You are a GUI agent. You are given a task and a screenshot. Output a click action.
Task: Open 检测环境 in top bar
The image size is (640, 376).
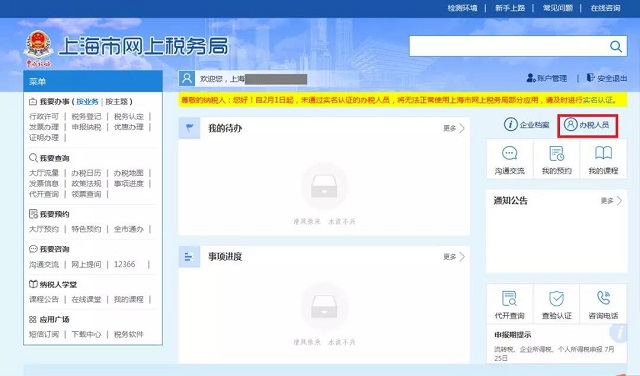[462, 8]
